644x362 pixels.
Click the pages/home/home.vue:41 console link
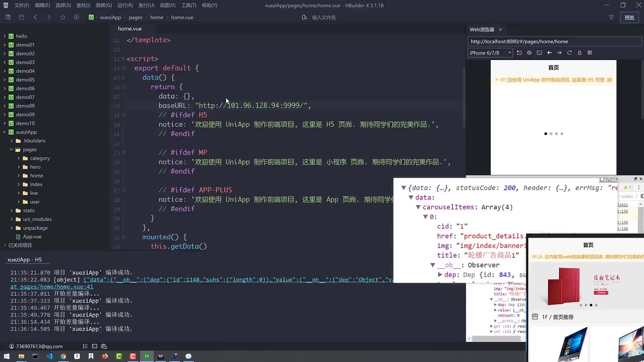pos(52,287)
